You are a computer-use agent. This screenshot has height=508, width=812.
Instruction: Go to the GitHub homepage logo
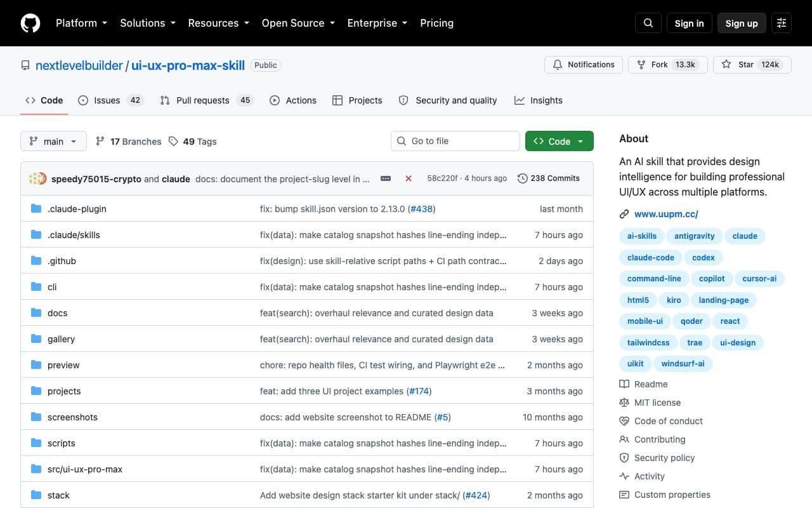pyautogui.click(x=30, y=23)
